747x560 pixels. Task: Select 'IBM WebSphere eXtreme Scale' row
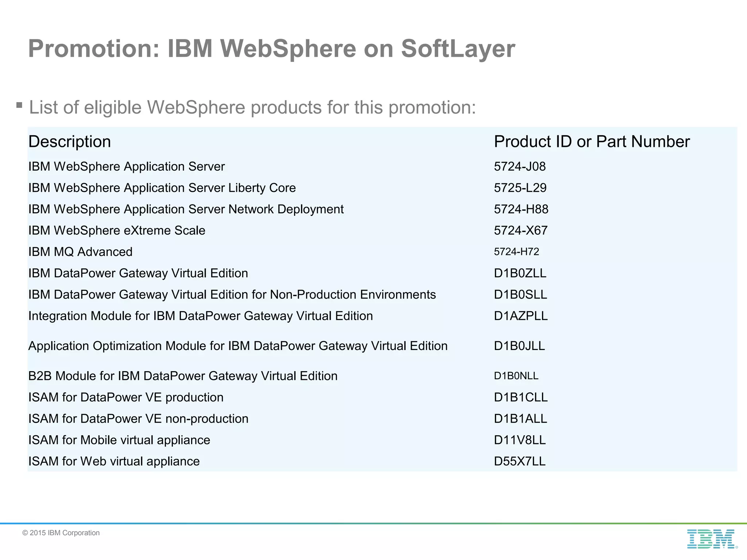(x=117, y=230)
